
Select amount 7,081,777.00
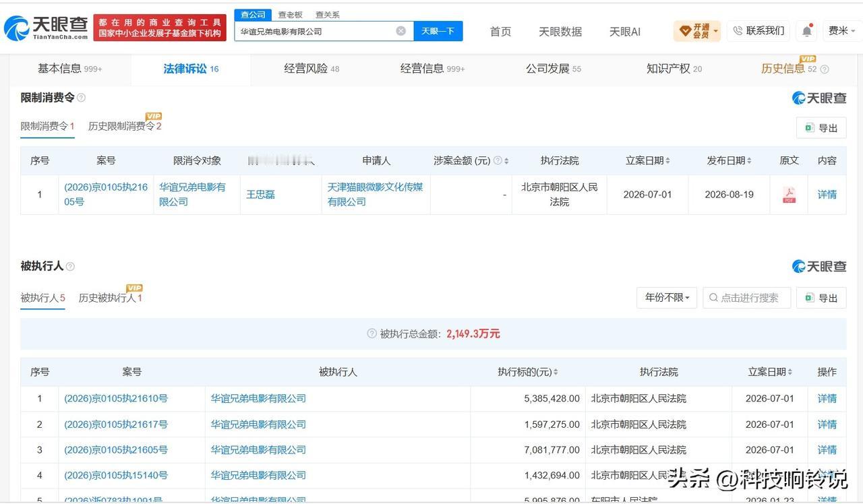pyautogui.click(x=552, y=450)
